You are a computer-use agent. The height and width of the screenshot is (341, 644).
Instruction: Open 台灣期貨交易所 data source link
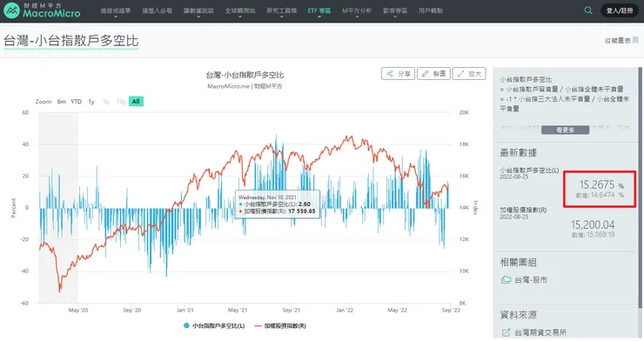tap(540, 332)
